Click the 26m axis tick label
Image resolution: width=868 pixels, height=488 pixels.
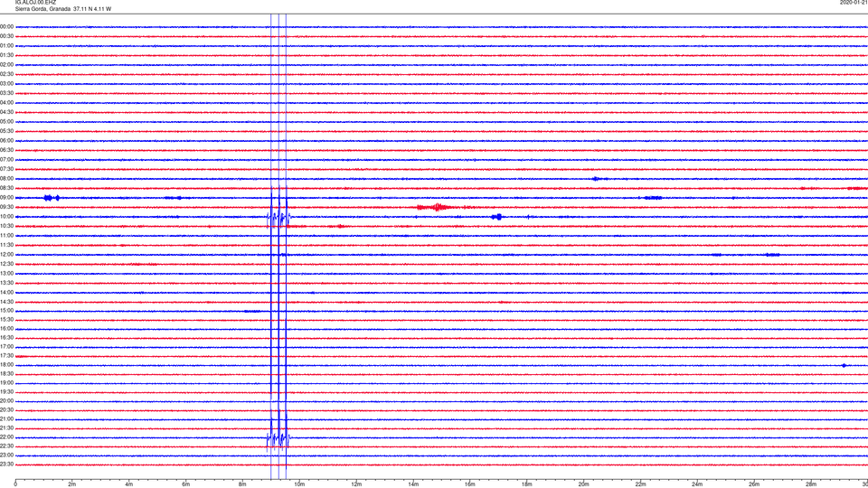point(754,484)
